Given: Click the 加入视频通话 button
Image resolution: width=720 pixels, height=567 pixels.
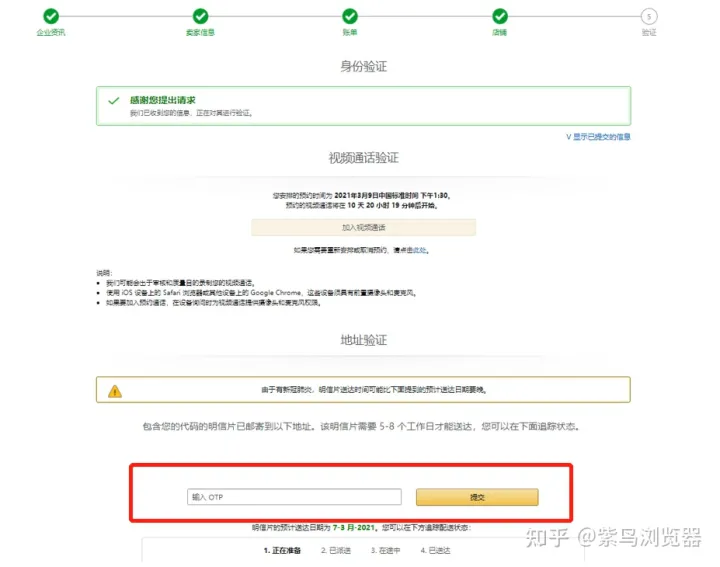Looking at the screenshot, I should coord(363,227).
